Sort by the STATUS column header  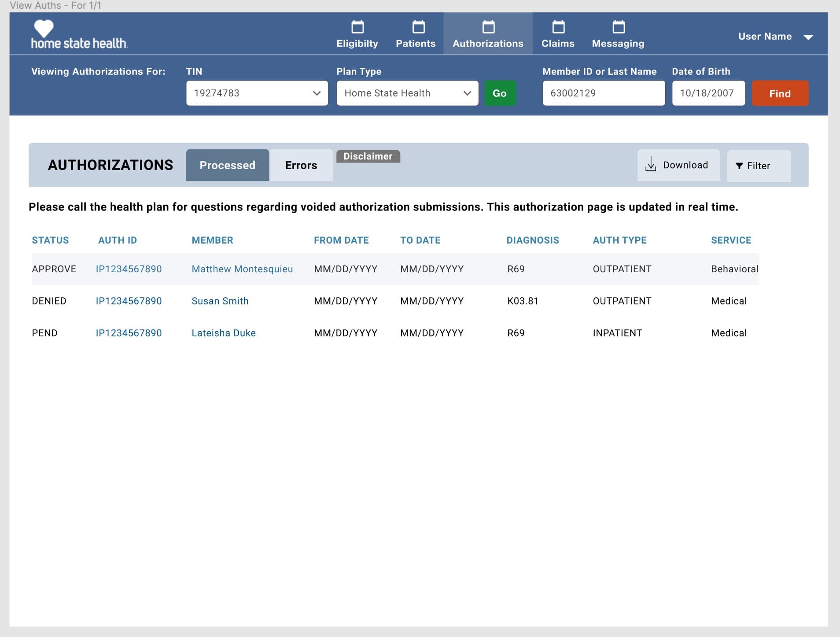(x=50, y=241)
